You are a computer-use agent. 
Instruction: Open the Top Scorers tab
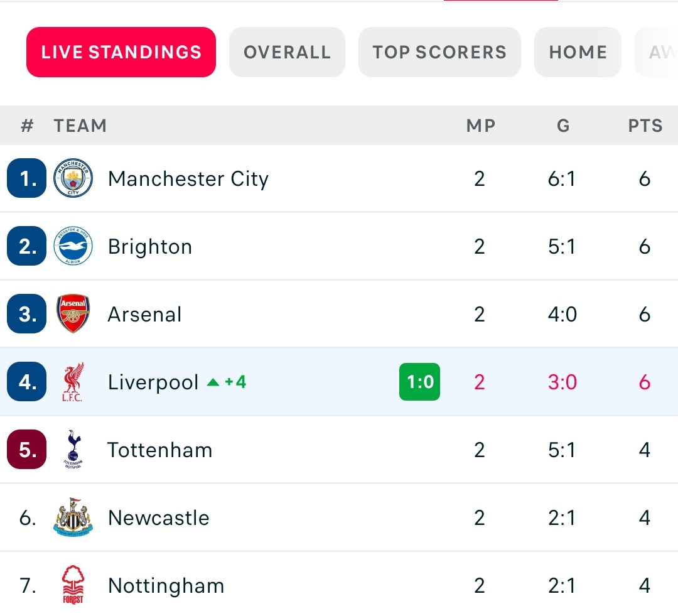tap(439, 52)
